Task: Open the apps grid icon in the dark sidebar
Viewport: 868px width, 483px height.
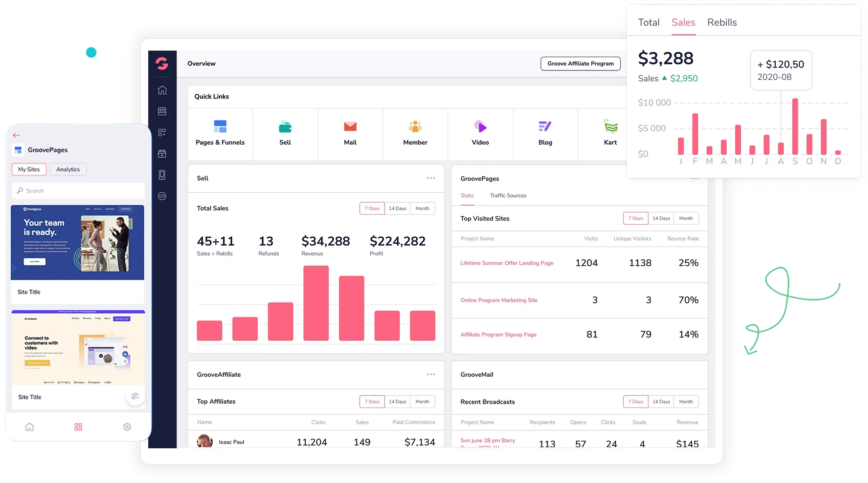Action: point(162,132)
